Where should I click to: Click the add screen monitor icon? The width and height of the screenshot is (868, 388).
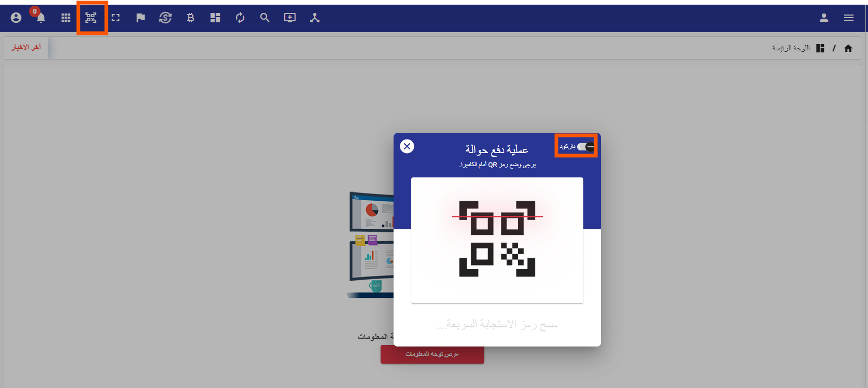[x=290, y=18]
